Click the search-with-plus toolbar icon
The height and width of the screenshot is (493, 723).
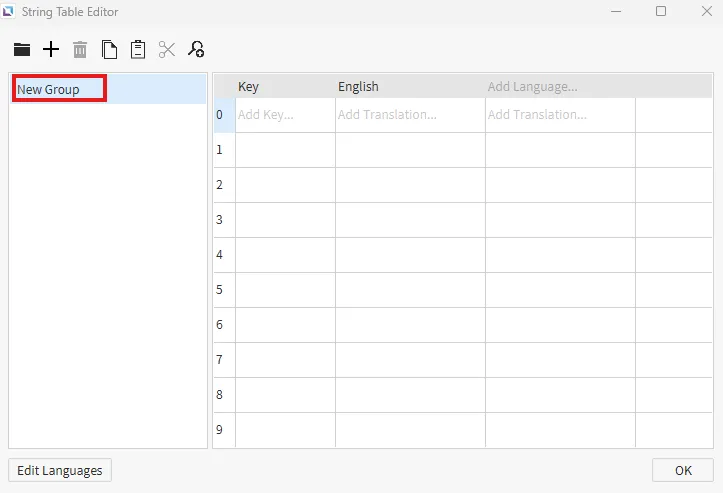(196, 50)
